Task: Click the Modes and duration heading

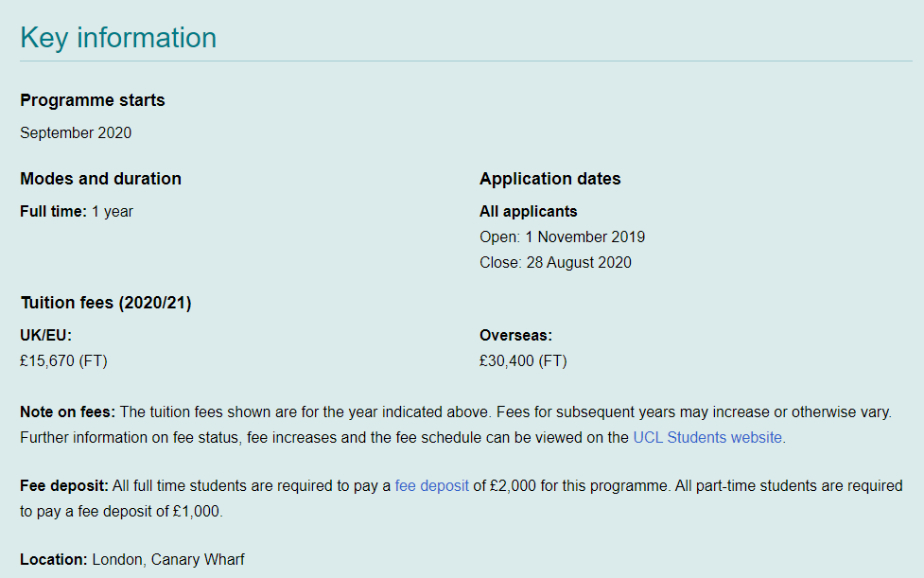Action: tap(100, 179)
